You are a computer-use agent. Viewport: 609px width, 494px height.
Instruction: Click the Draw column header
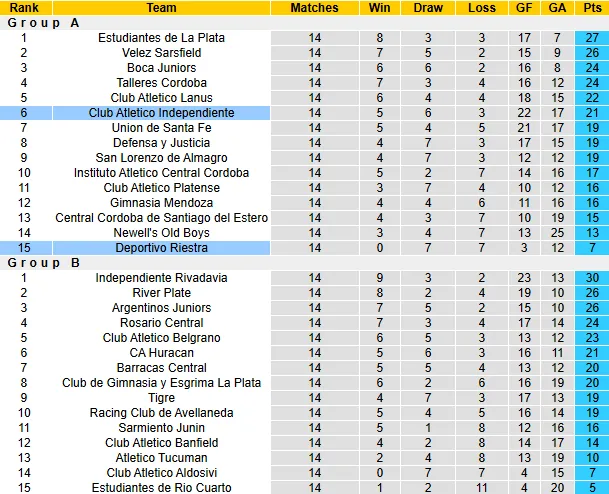pyautogui.click(x=427, y=8)
